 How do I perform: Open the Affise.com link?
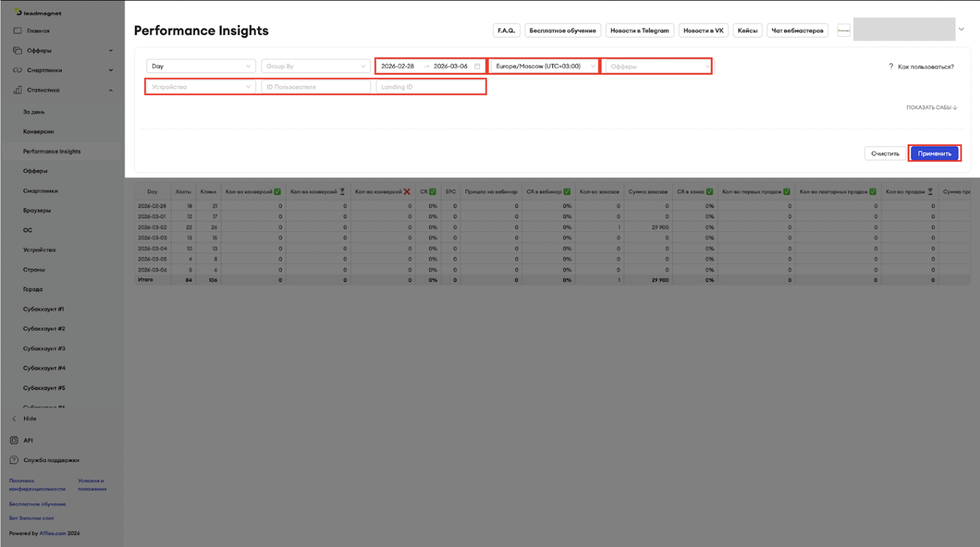[x=53, y=533]
